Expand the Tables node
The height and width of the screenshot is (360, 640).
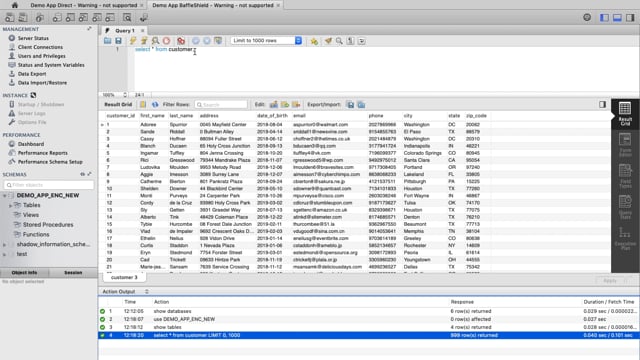pos(10,205)
